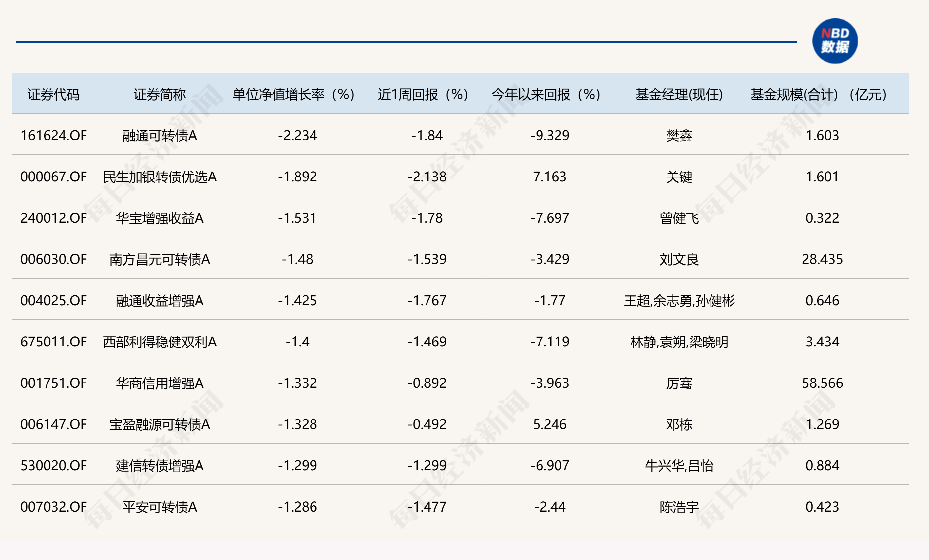
Task: Select fund name 建信转债增强A
Action: pos(160,465)
